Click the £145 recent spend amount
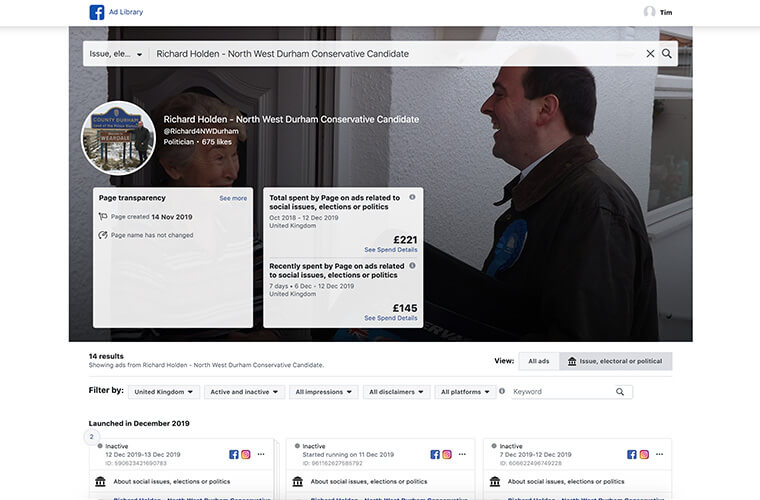The image size is (760, 500). (405, 308)
